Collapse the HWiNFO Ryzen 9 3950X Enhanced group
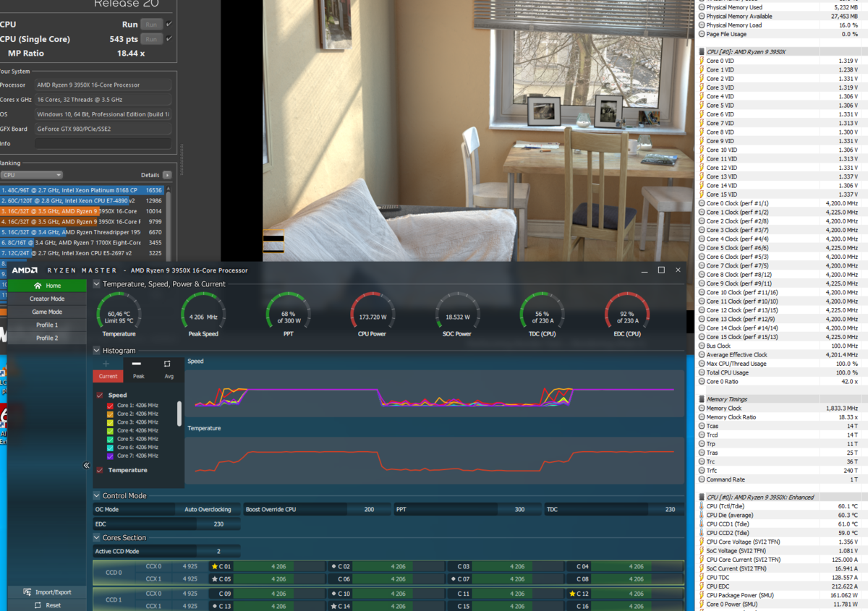868x611 pixels. click(x=702, y=497)
